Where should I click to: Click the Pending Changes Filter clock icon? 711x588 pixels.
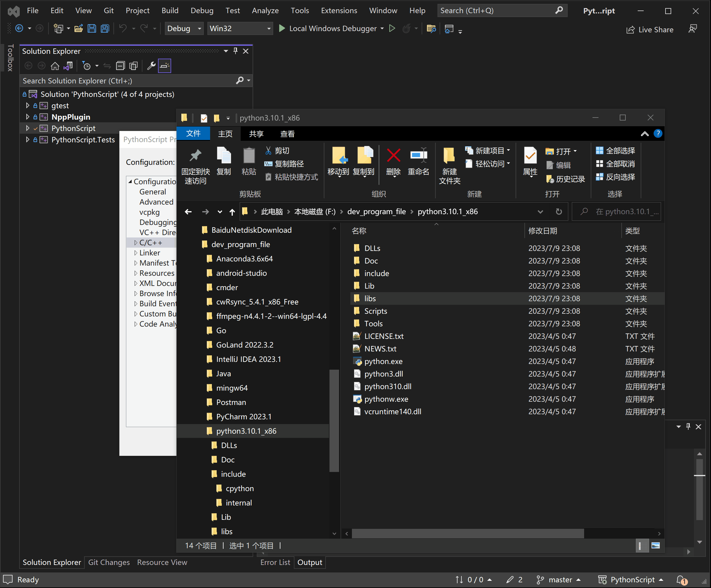(x=87, y=65)
